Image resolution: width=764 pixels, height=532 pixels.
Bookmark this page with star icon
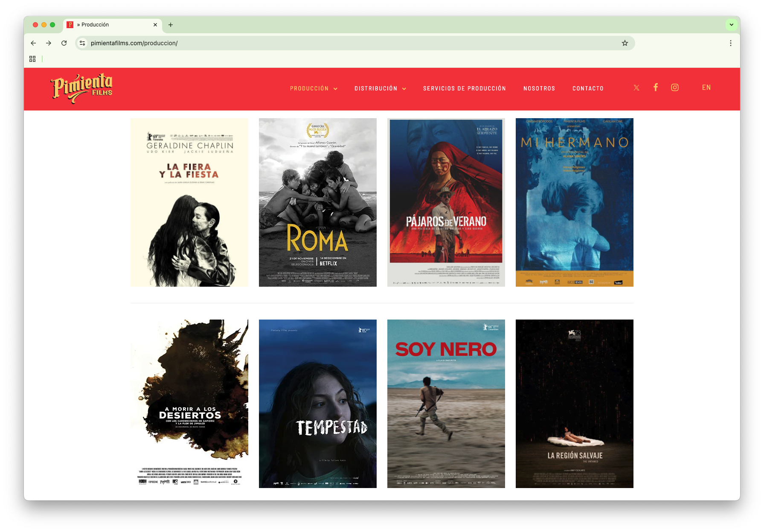[625, 43]
